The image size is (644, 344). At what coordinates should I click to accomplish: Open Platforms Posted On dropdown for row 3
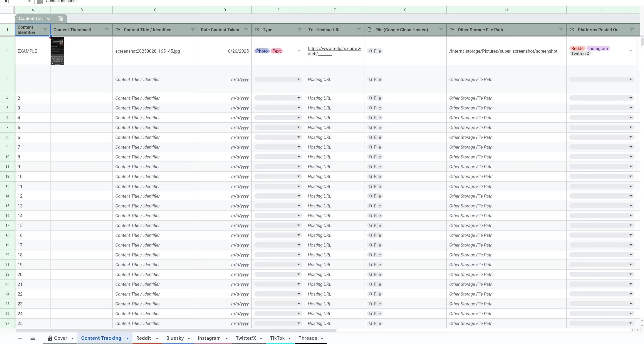click(x=631, y=79)
